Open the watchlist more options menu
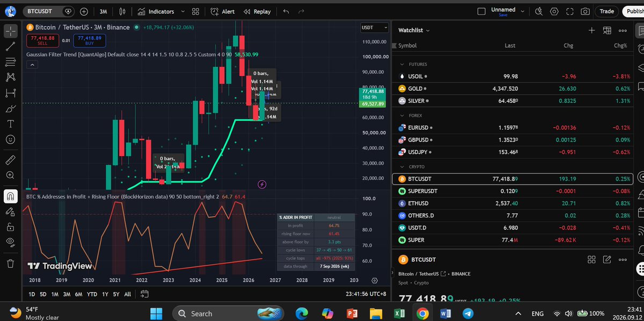 click(623, 31)
